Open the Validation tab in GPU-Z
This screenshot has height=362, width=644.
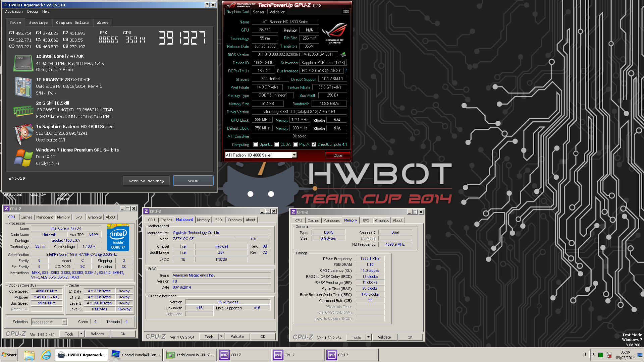(x=277, y=12)
